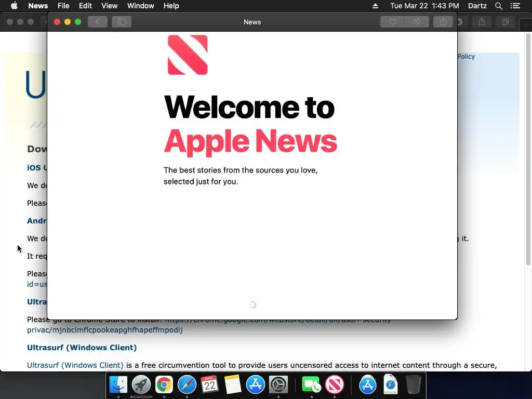Open the Downloads document in the Dock
Image resolution: width=532 pixels, height=399 pixels.
tap(391, 384)
